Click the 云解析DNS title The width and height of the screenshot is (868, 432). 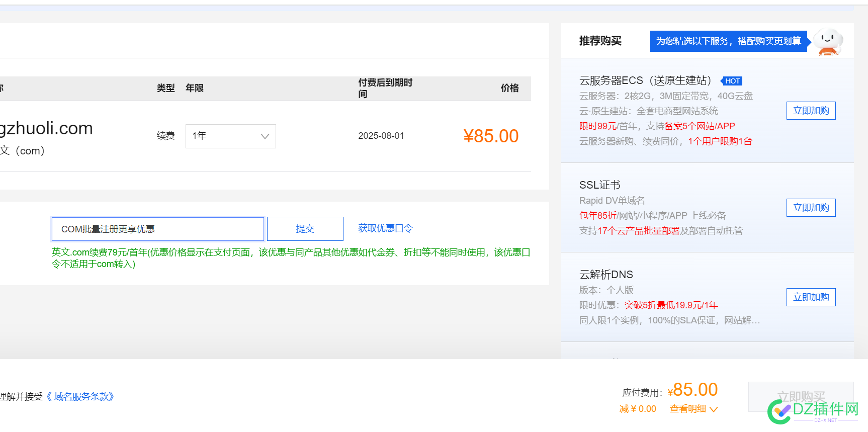606,275
